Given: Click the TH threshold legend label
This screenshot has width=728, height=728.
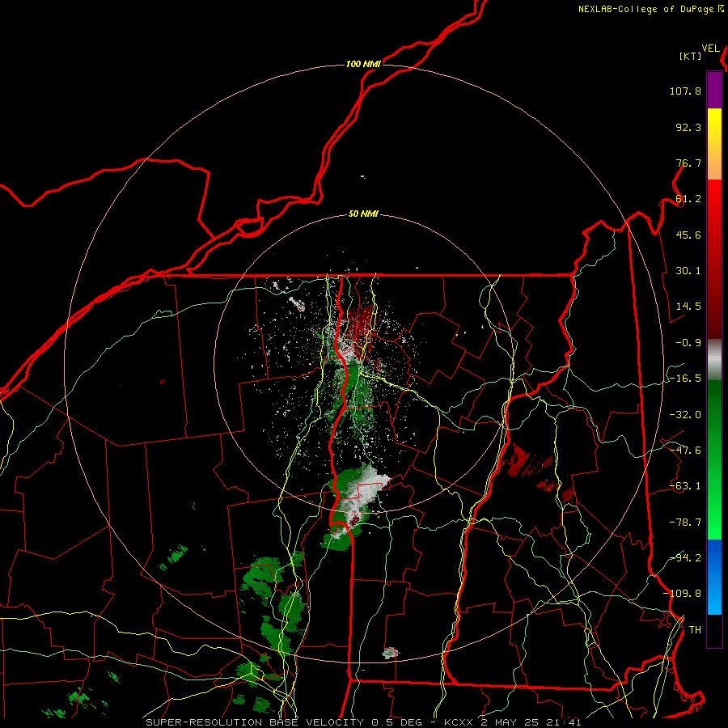Looking at the screenshot, I should click(x=695, y=630).
